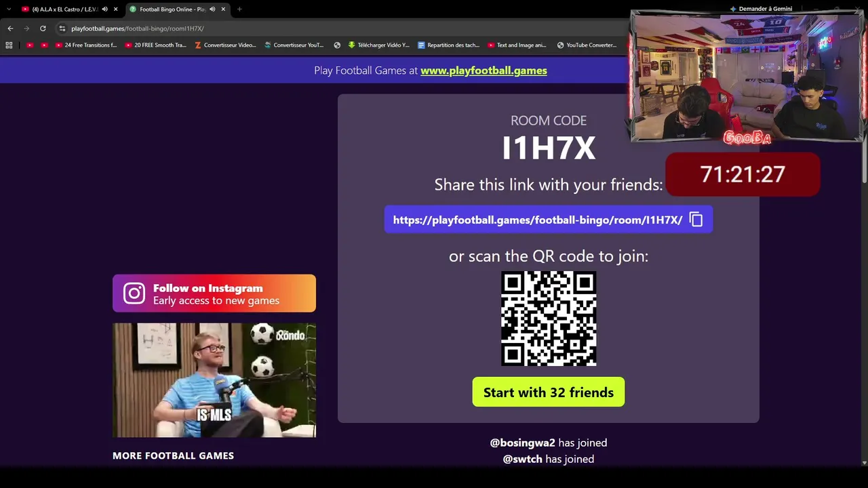Open the second YouTube bookmark icon
Image resolution: width=868 pixels, height=488 pixels.
tap(44, 45)
